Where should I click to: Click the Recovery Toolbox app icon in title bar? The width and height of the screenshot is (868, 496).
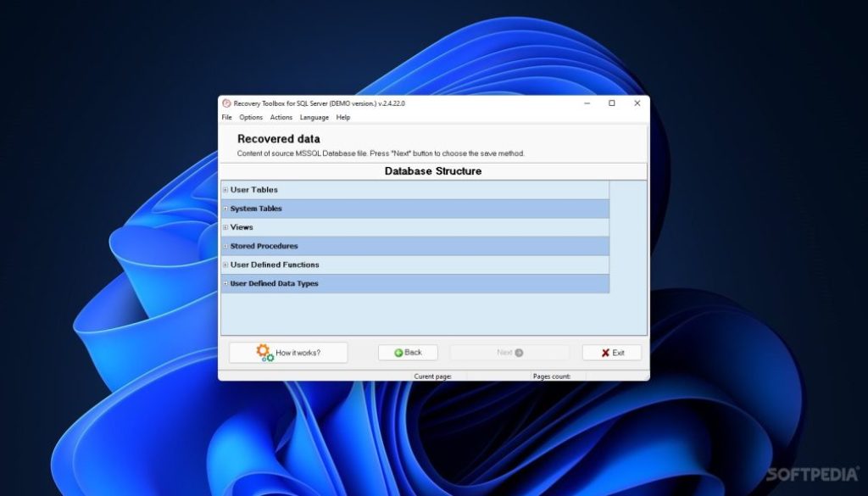(x=226, y=103)
